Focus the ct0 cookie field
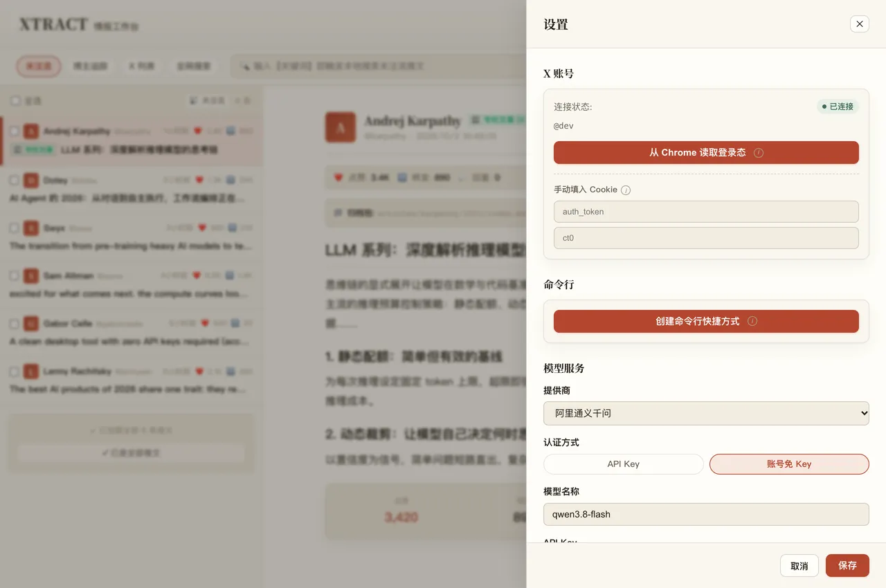The width and height of the screenshot is (886, 588). (x=706, y=238)
